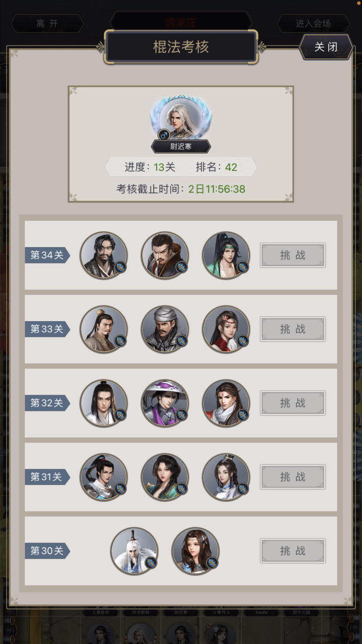362x644 pixels.
Task: Tap the male gender icon on avatar
Action: (164, 135)
